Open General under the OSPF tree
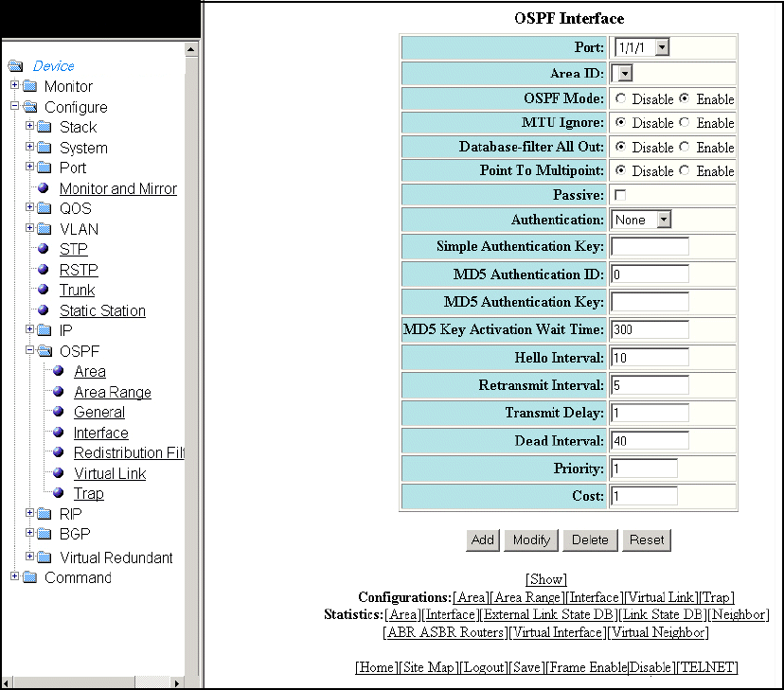Image resolution: width=784 pixels, height=690 pixels. point(99,412)
